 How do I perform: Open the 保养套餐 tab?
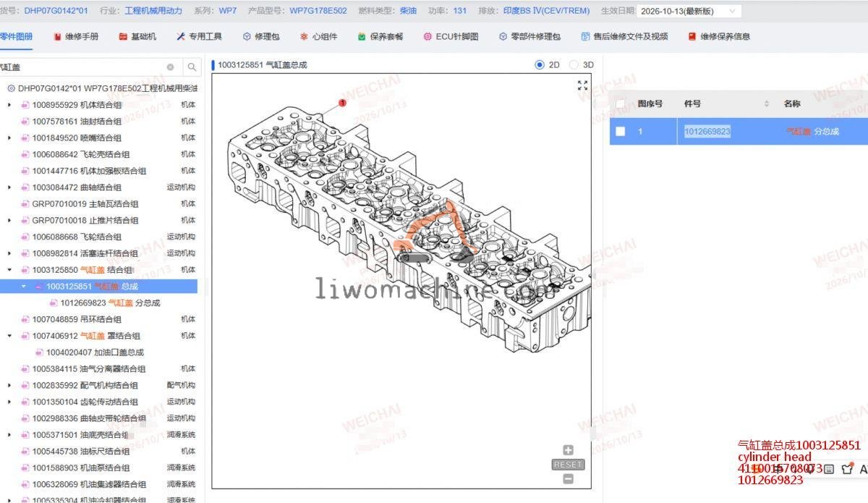point(380,36)
